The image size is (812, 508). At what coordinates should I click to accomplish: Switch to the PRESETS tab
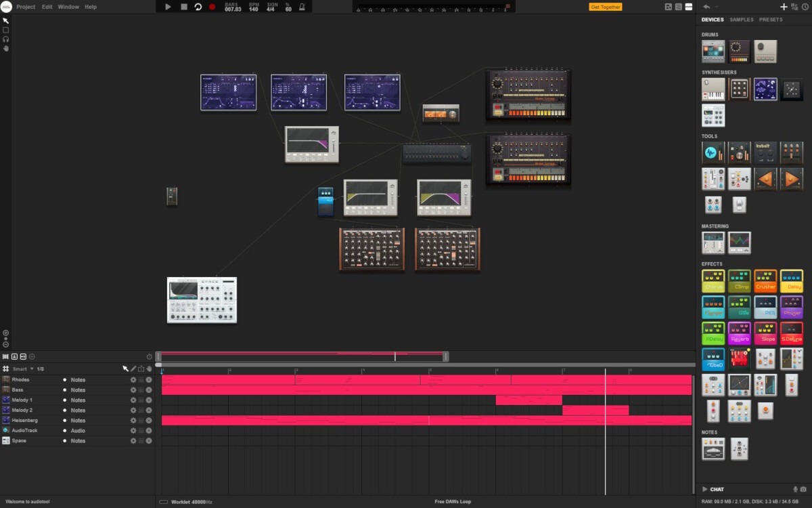(771, 20)
